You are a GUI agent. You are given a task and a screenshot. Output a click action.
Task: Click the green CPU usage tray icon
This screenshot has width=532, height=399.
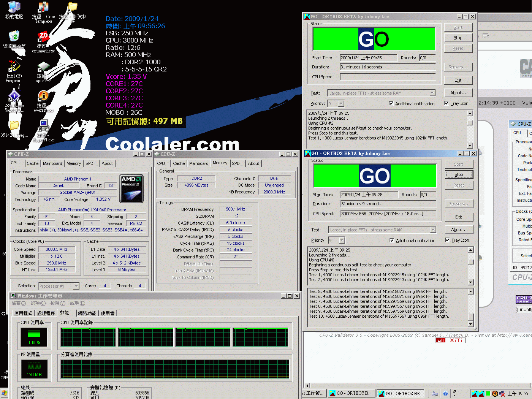tap(488, 393)
